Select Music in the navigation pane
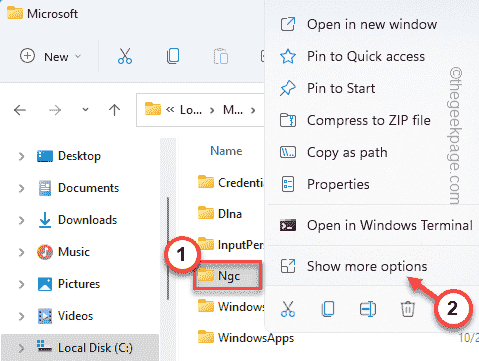 [63, 252]
